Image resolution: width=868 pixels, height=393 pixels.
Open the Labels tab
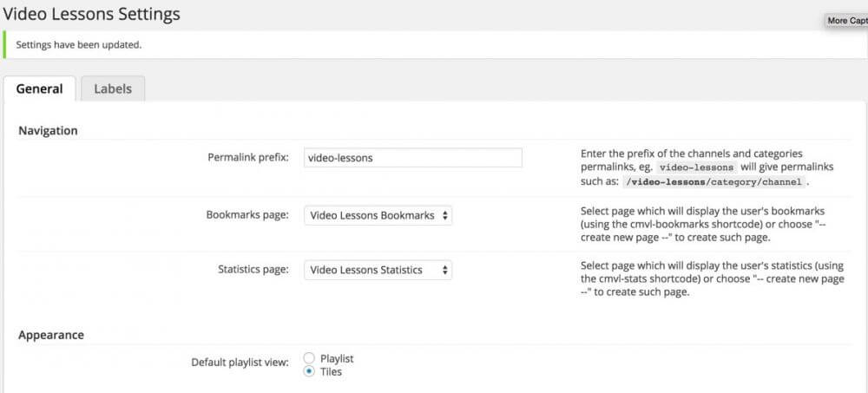point(113,88)
